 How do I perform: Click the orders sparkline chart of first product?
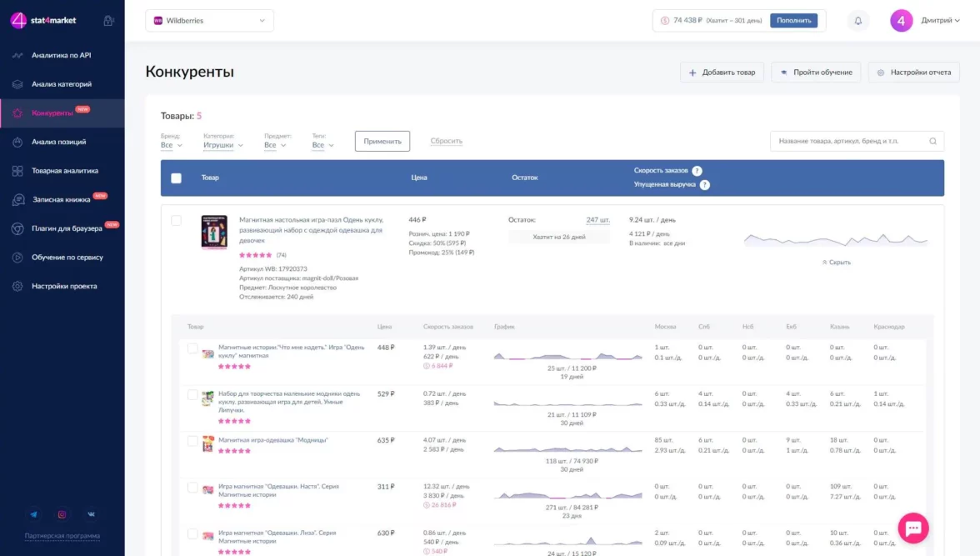835,240
